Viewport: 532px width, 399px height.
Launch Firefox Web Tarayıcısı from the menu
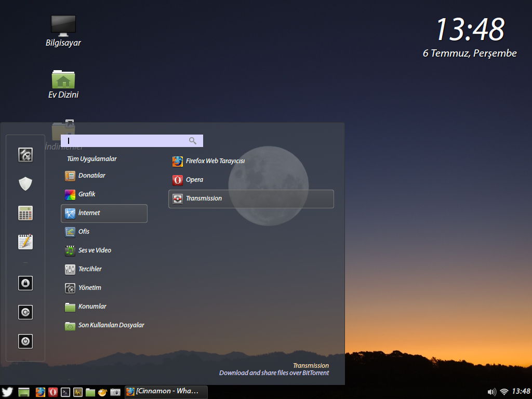pyautogui.click(x=251, y=161)
